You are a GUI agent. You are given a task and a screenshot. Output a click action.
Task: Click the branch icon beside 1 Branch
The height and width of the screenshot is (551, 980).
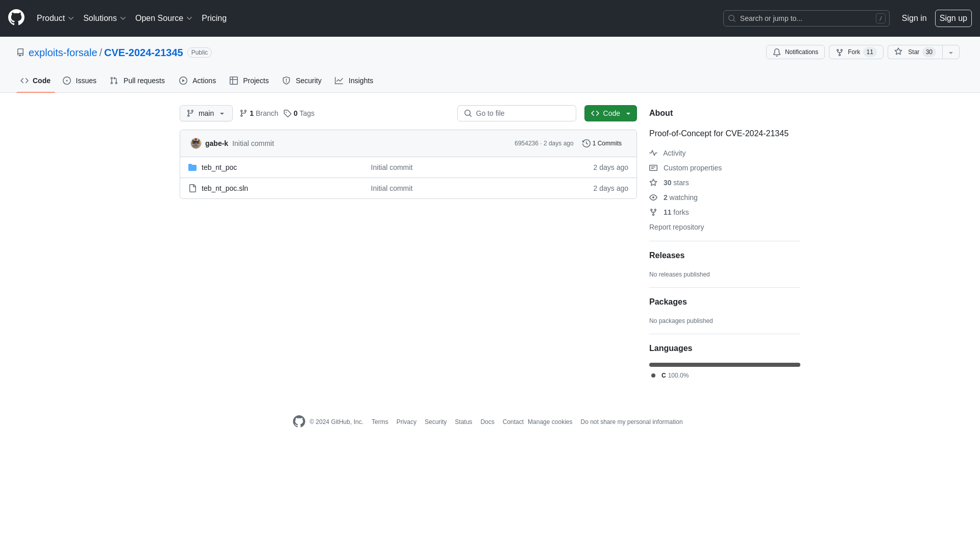click(243, 113)
